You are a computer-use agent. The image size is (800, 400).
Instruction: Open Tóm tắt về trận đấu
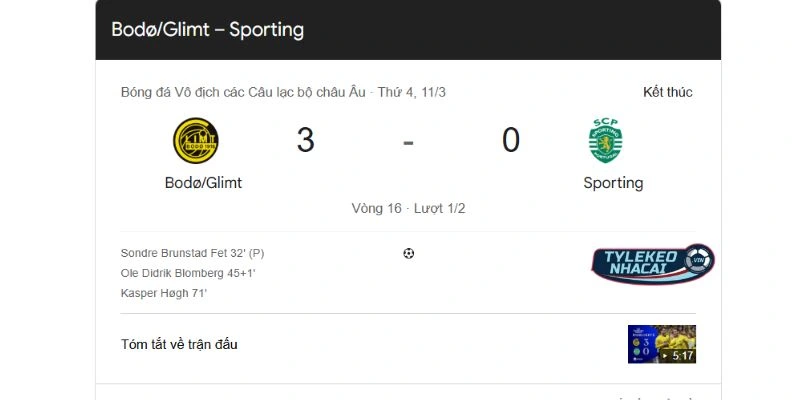[x=179, y=345]
